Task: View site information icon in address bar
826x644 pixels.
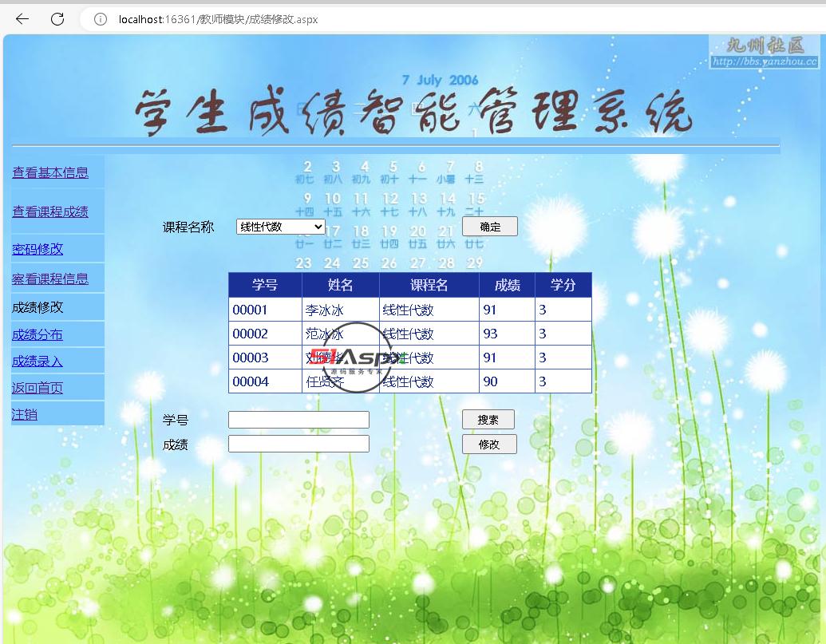Action: tap(100, 19)
